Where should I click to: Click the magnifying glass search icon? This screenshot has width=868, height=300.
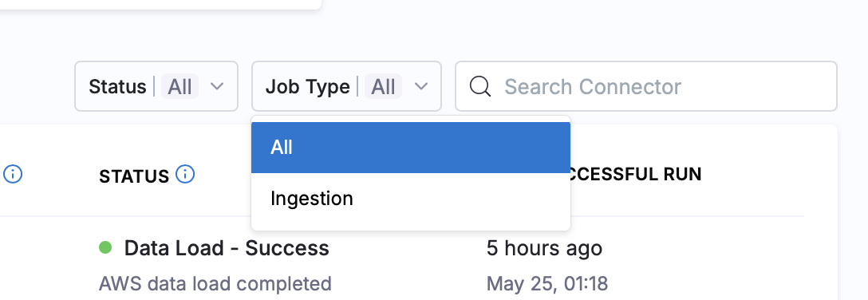pos(480,86)
